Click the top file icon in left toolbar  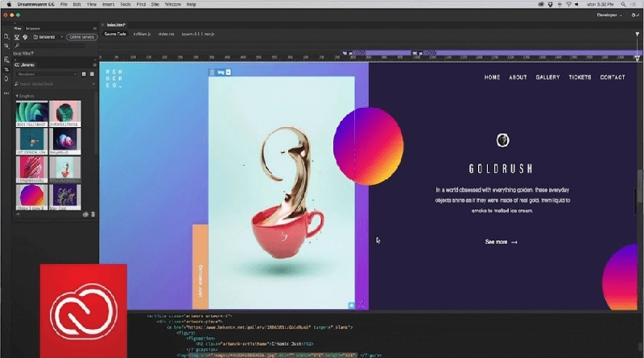5,35
